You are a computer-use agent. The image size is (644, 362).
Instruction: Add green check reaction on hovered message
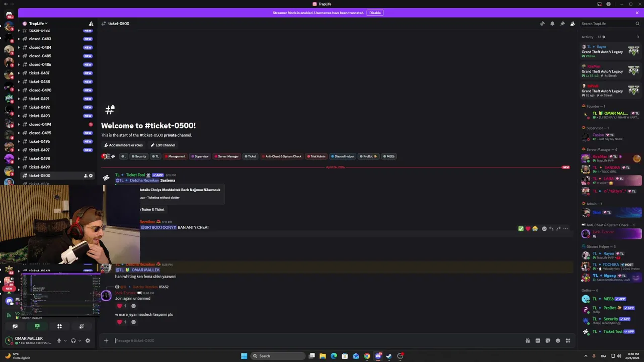521,229
